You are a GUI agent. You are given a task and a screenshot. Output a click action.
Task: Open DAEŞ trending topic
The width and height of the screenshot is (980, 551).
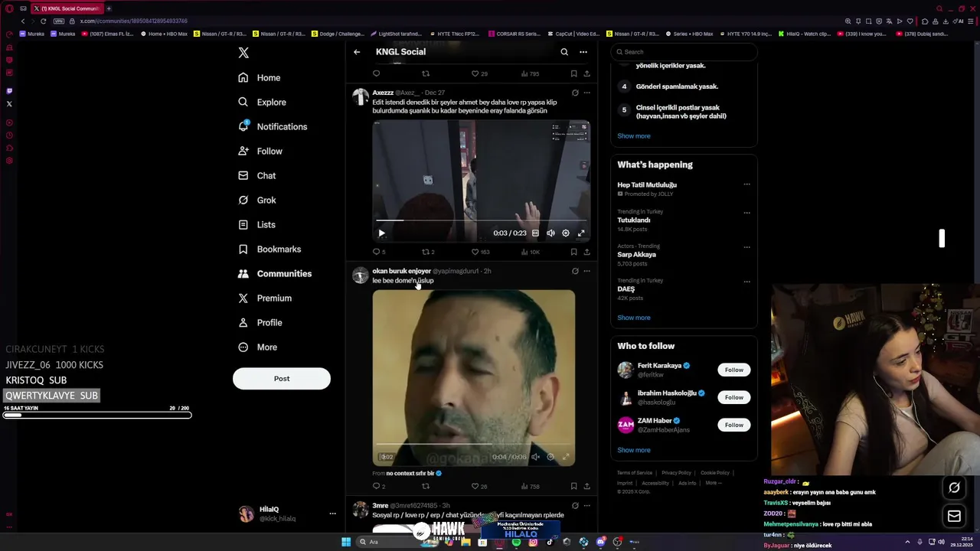click(x=626, y=289)
